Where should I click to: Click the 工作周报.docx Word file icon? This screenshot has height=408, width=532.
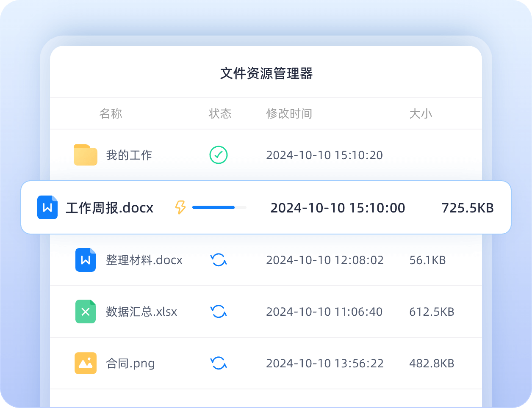pyautogui.click(x=47, y=207)
